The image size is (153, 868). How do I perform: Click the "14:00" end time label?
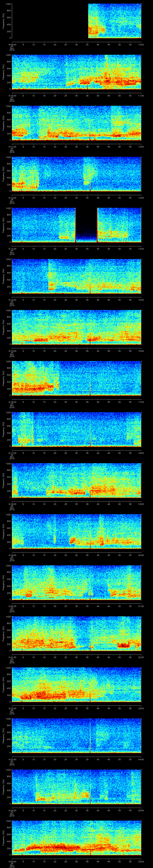point(141,249)
